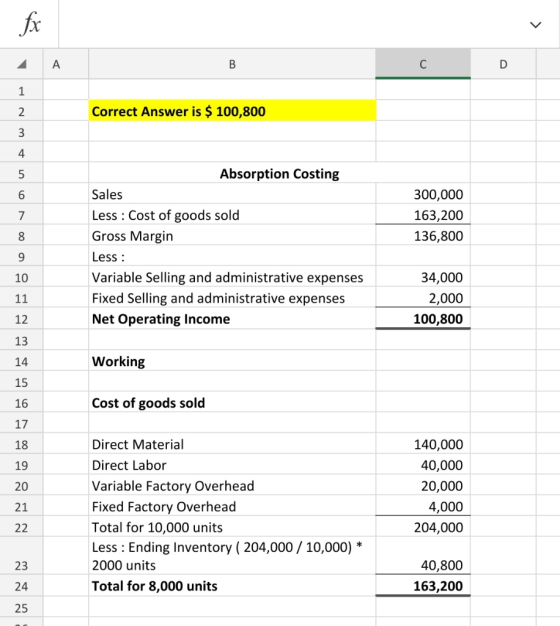Select column C header
The height and width of the screenshot is (626, 560).
[423, 64]
